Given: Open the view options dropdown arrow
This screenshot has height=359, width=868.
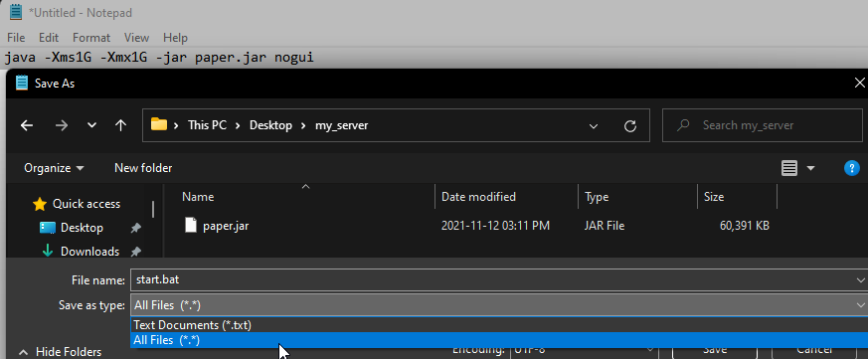Looking at the screenshot, I should (x=811, y=168).
